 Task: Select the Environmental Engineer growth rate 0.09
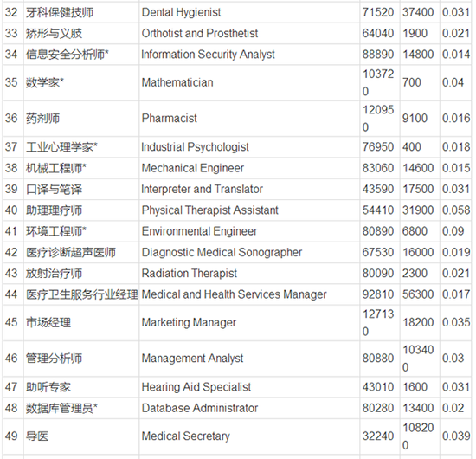453,231
